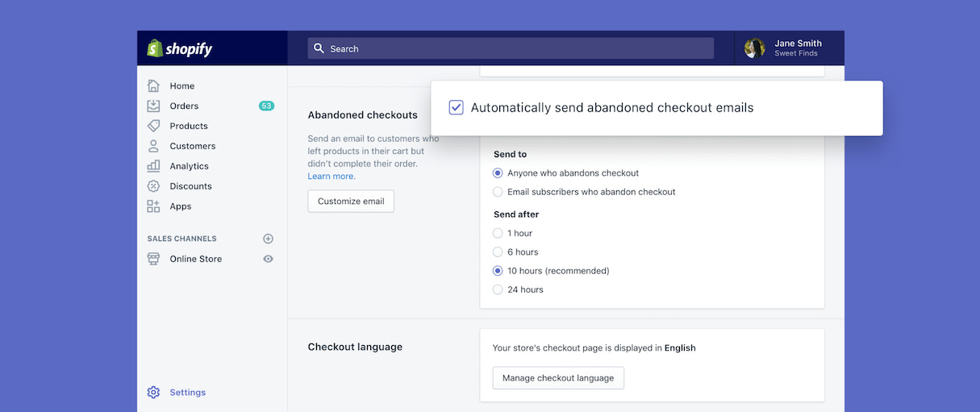The height and width of the screenshot is (412, 980).
Task: Open Home via the house icon
Action: tap(153, 85)
